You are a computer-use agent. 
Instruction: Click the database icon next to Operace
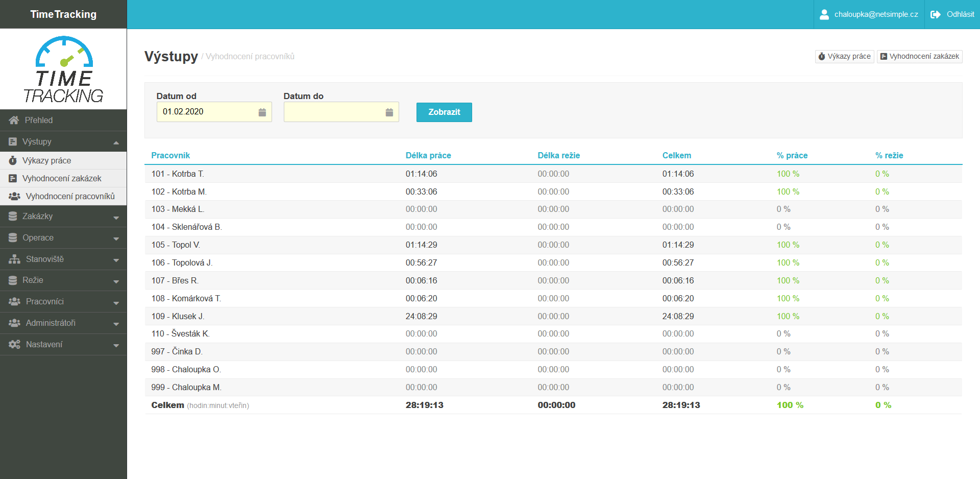pos(13,237)
